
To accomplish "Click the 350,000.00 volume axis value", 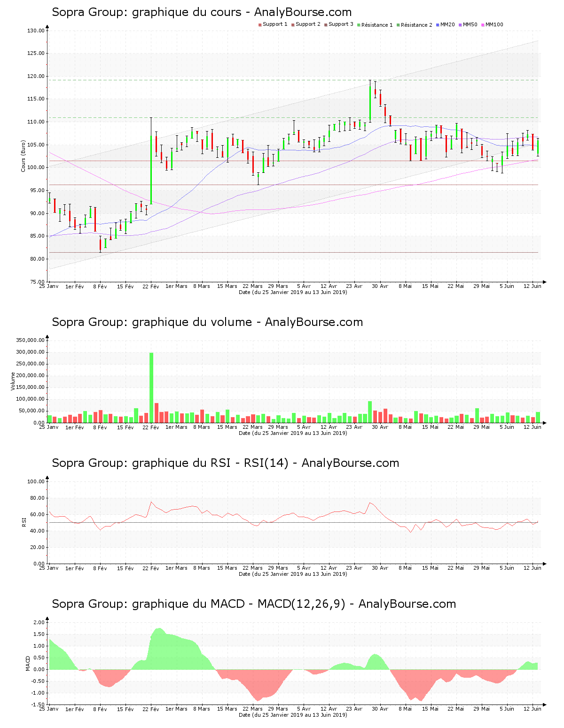I will (31, 341).
